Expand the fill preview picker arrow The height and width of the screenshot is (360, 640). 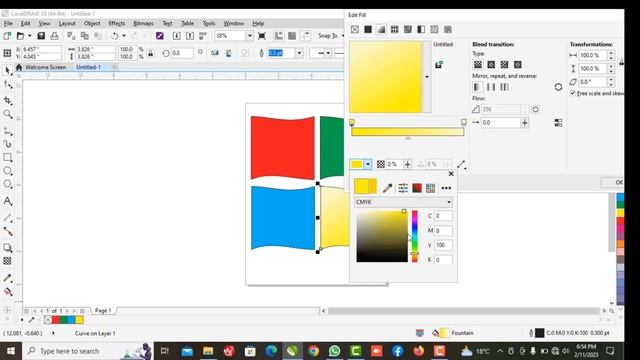pyautogui.click(x=427, y=77)
